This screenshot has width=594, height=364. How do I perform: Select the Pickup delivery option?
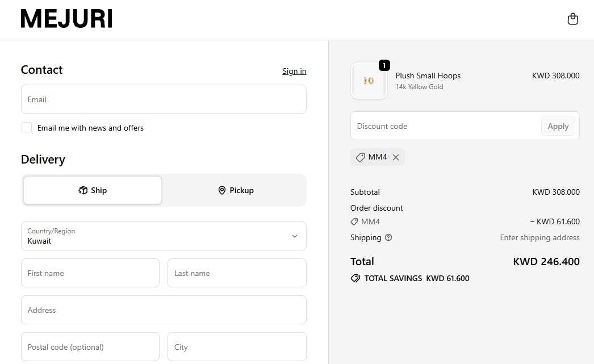(236, 190)
